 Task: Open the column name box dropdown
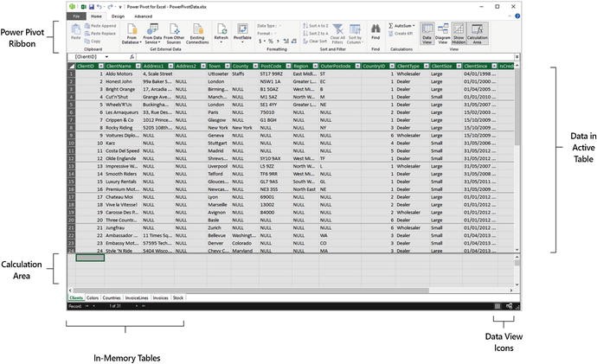click(x=107, y=57)
